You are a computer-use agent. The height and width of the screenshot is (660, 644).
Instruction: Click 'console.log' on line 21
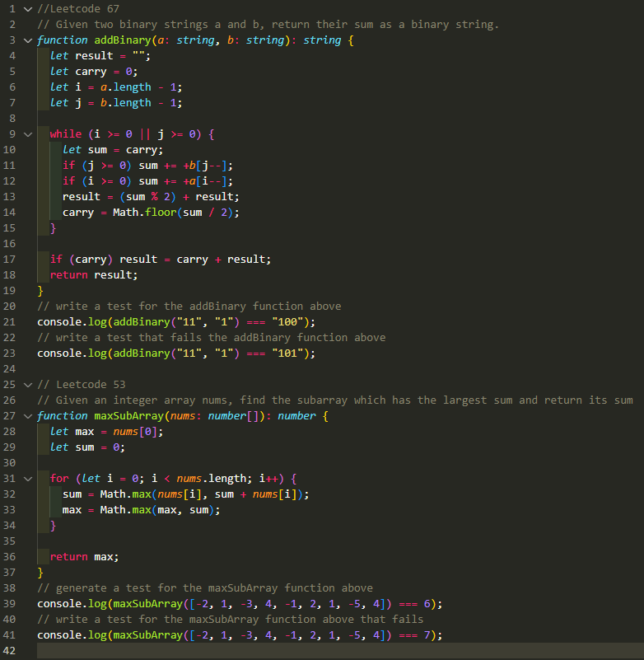pos(72,322)
